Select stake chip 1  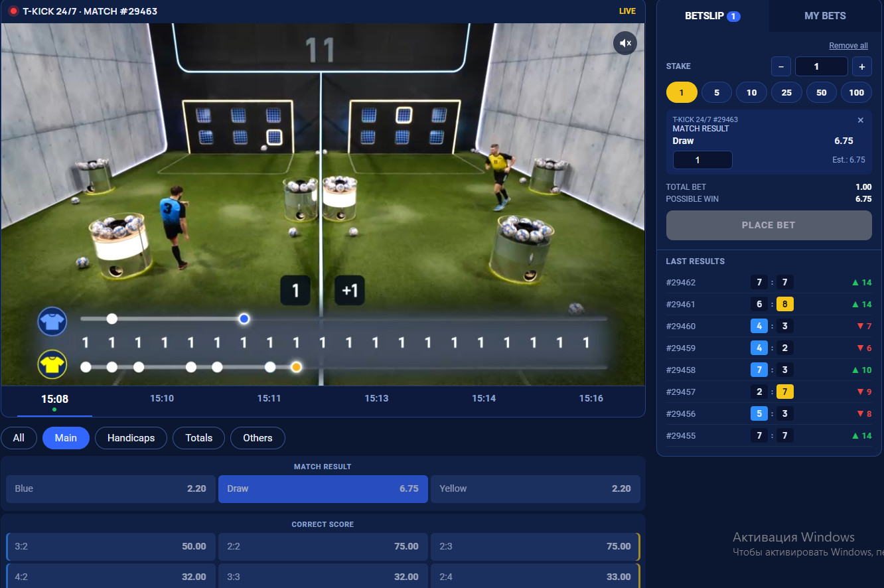(x=682, y=92)
